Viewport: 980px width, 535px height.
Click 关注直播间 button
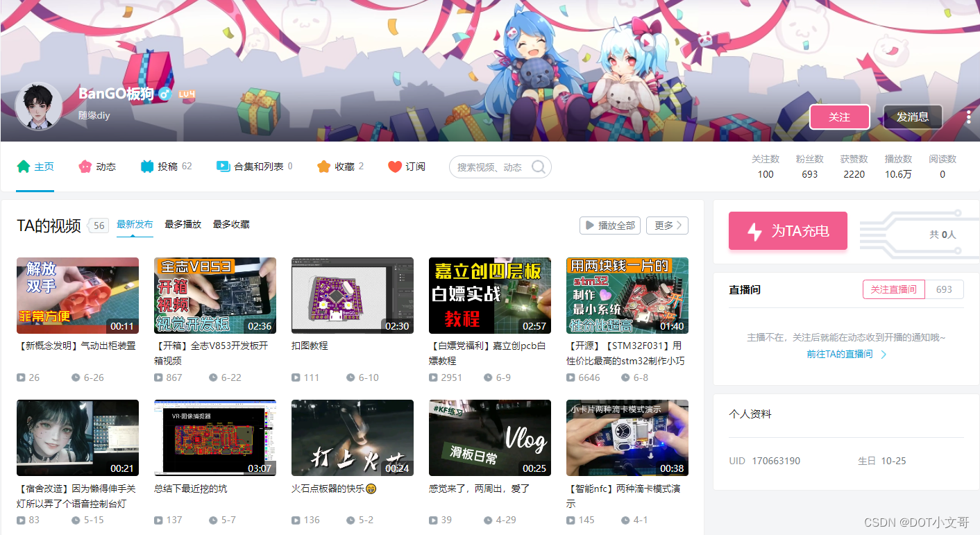point(894,289)
